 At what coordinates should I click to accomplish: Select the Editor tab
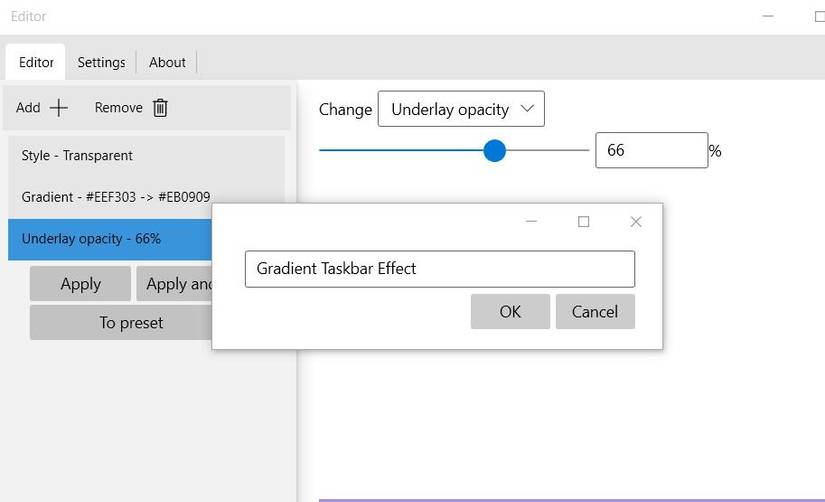point(36,62)
